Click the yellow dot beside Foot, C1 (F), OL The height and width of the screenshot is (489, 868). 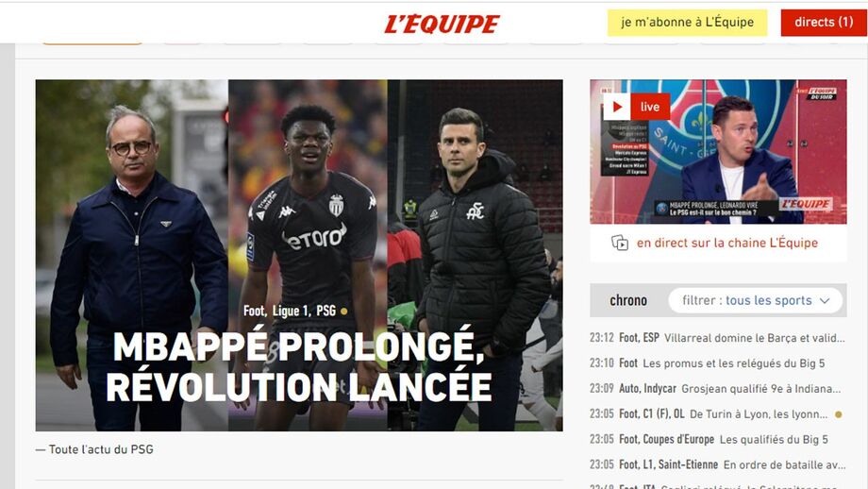(838, 414)
